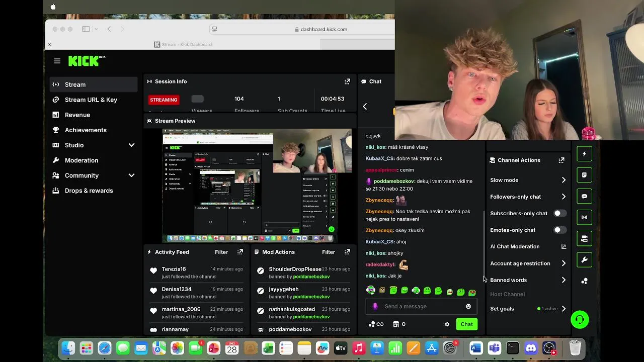Click the Stream Preview video thumbnail

[x=257, y=186]
